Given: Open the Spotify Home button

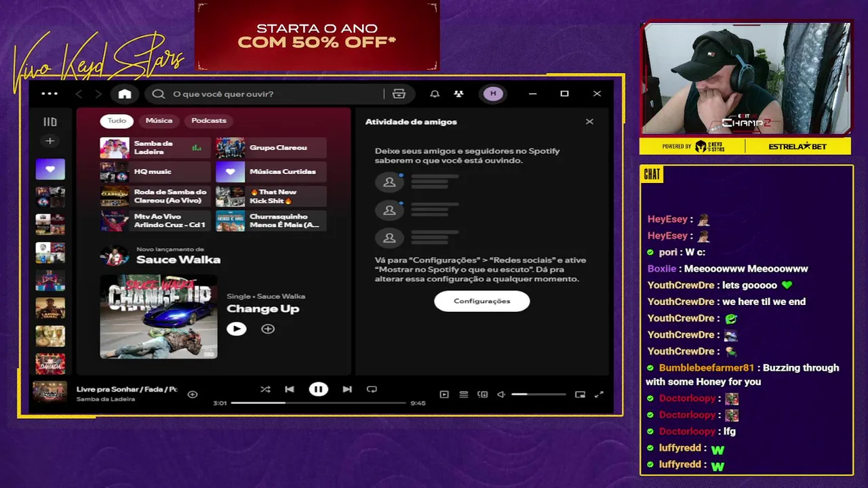Looking at the screenshot, I should [x=125, y=94].
